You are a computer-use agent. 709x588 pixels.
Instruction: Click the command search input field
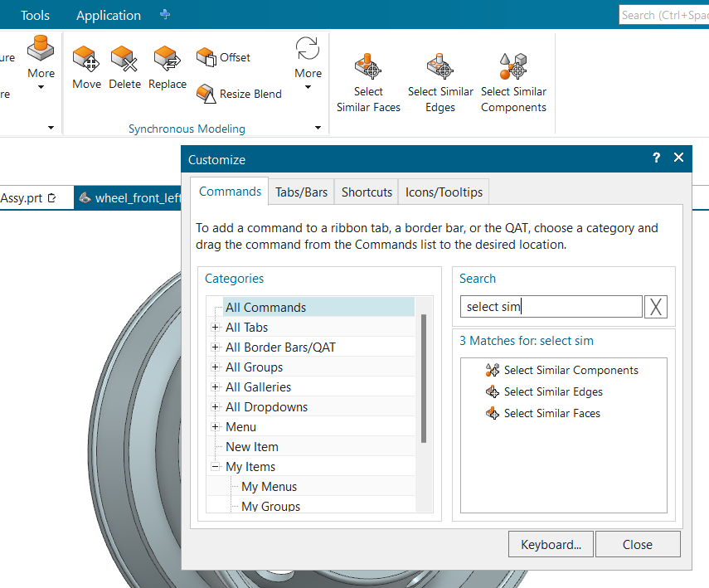click(551, 307)
